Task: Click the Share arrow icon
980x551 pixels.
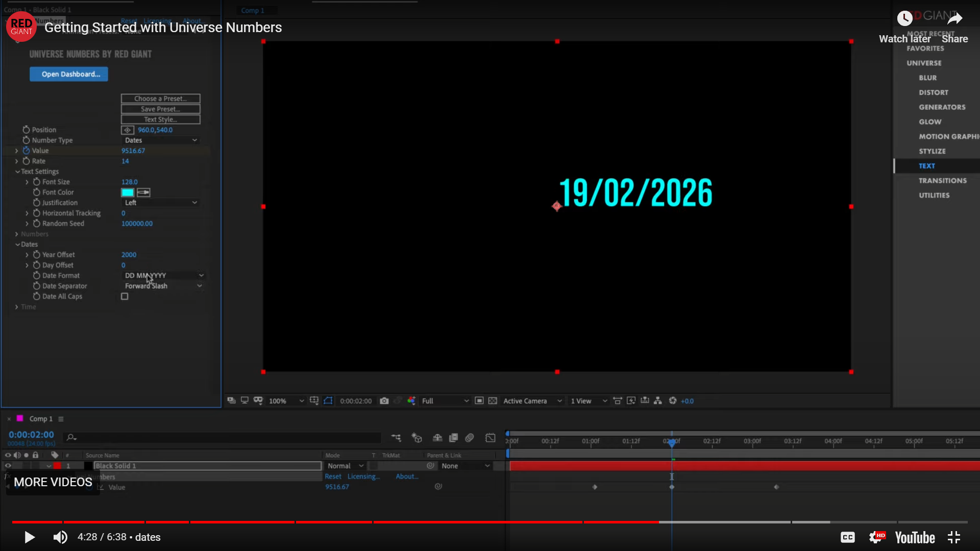Action: point(955,19)
